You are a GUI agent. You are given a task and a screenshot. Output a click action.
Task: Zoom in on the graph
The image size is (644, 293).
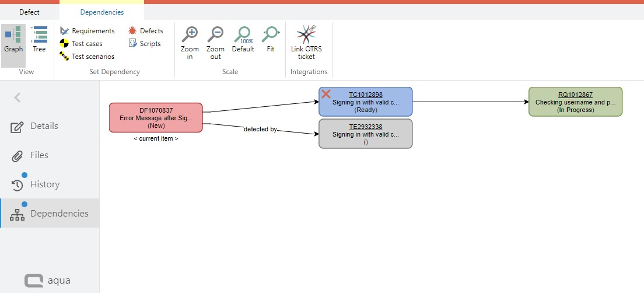click(x=190, y=43)
